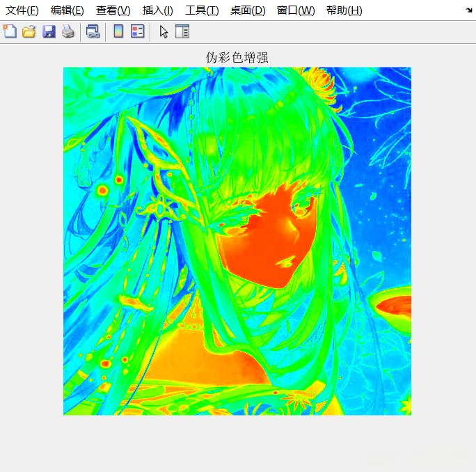Image resolution: width=476 pixels, height=472 pixels.
Task: Click the Link Plot icon
Action: tap(93, 31)
